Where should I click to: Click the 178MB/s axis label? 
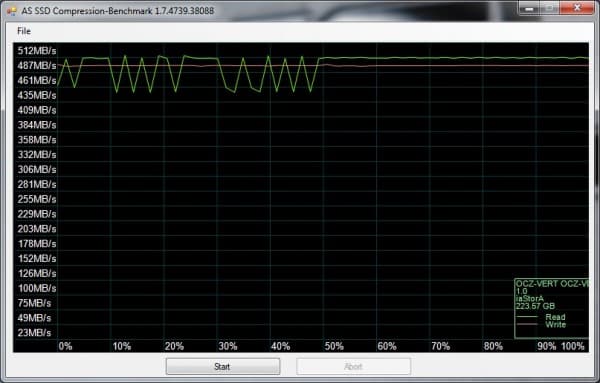[37, 244]
